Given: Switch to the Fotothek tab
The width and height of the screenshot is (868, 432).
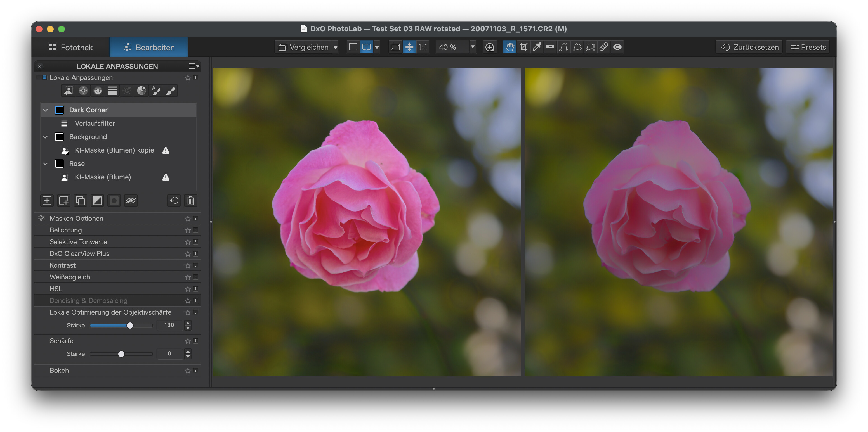Looking at the screenshot, I should (70, 47).
